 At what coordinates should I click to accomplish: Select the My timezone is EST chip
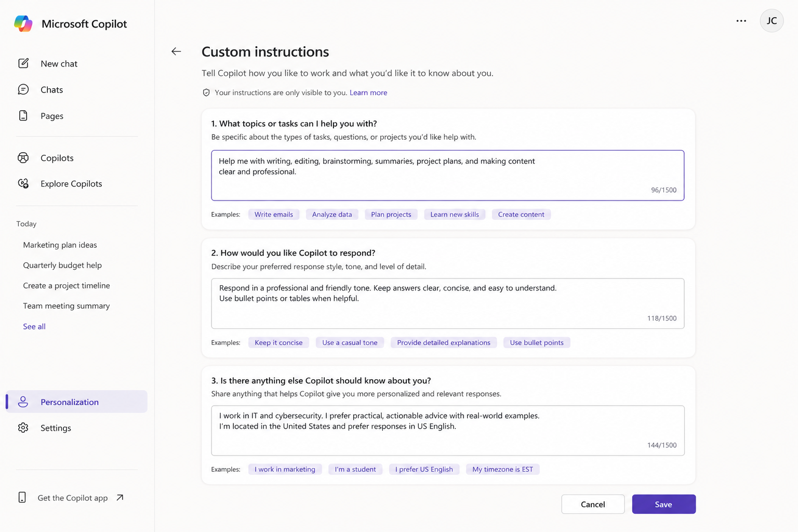point(502,469)
